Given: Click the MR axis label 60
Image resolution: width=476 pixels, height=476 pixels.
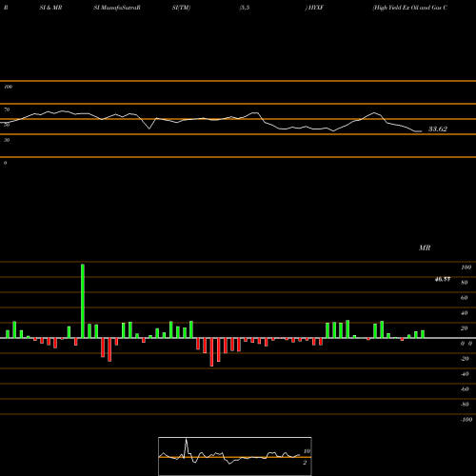Looking at the screenshot, I should coord(465,298).
